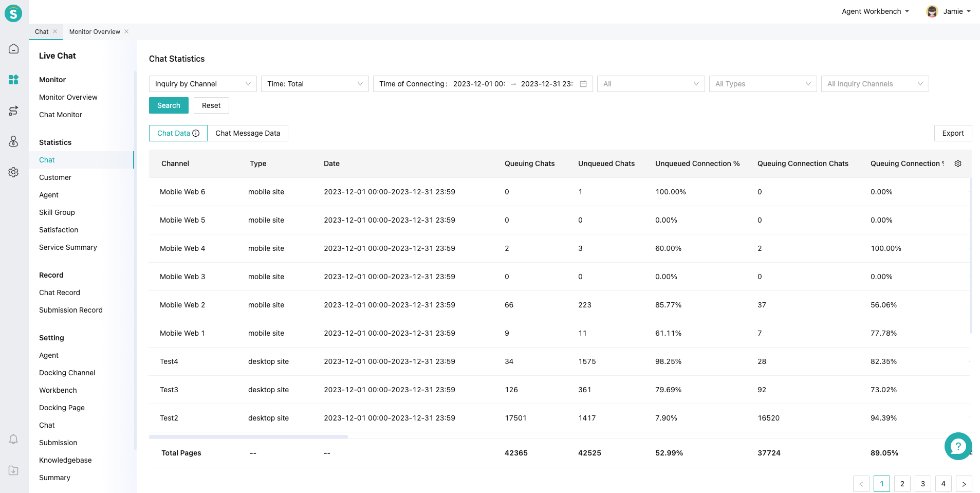Click the Mobile Web 2 channel cell
980x493 pixels.
point(182,305)
